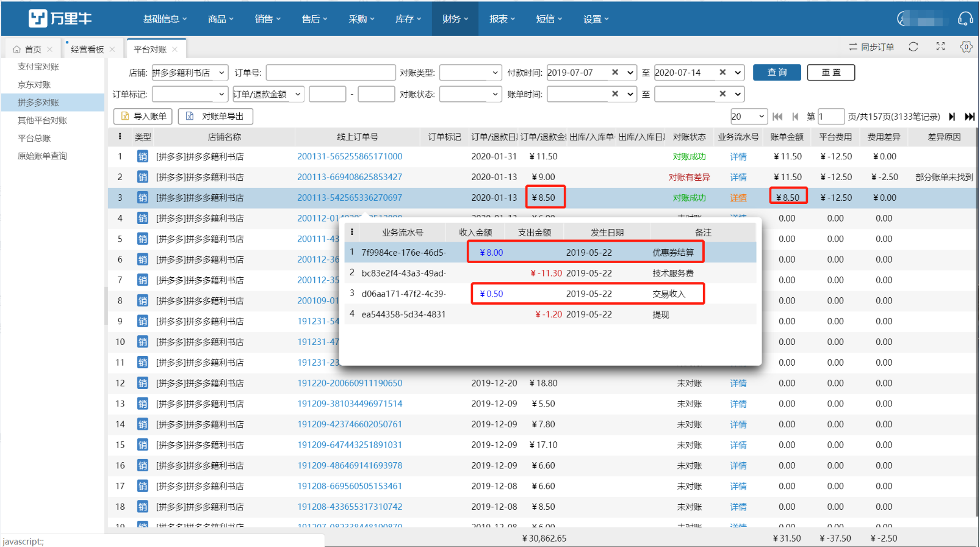
Task: Click the minimum amount input field
Action: point(327,94)
